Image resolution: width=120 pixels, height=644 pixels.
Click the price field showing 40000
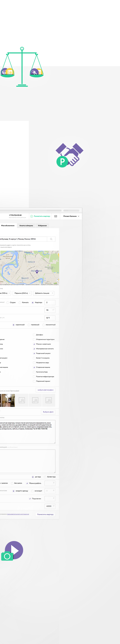point(50,506)
